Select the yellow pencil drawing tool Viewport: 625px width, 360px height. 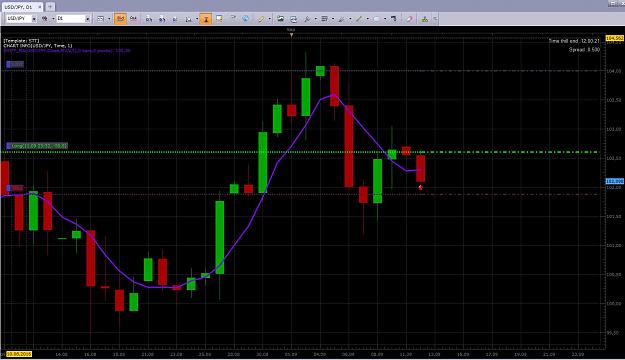pos(261,19)
